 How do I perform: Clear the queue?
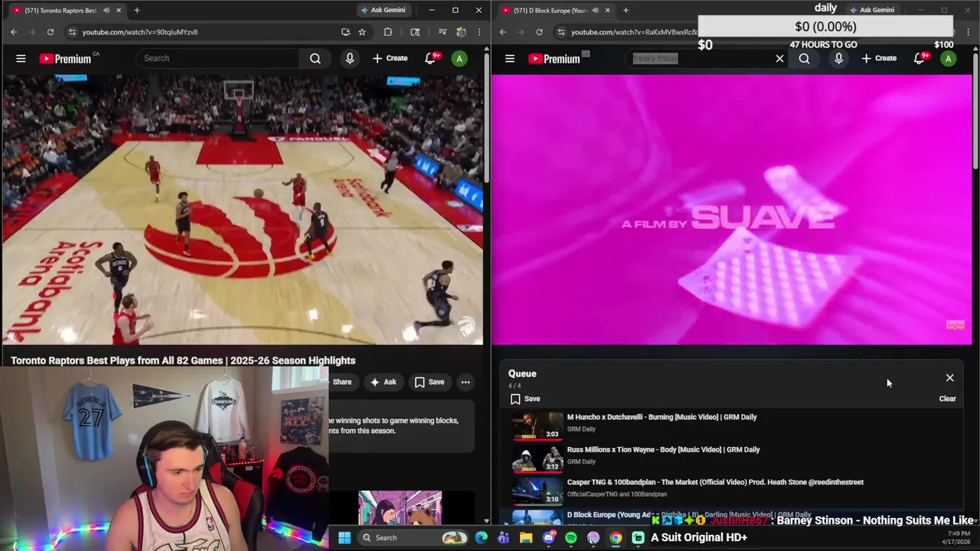click(947, 399)
